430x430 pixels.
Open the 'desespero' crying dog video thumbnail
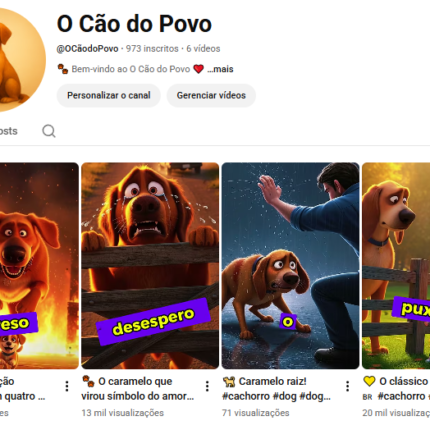pyautogui.click(x=150, y=266)
